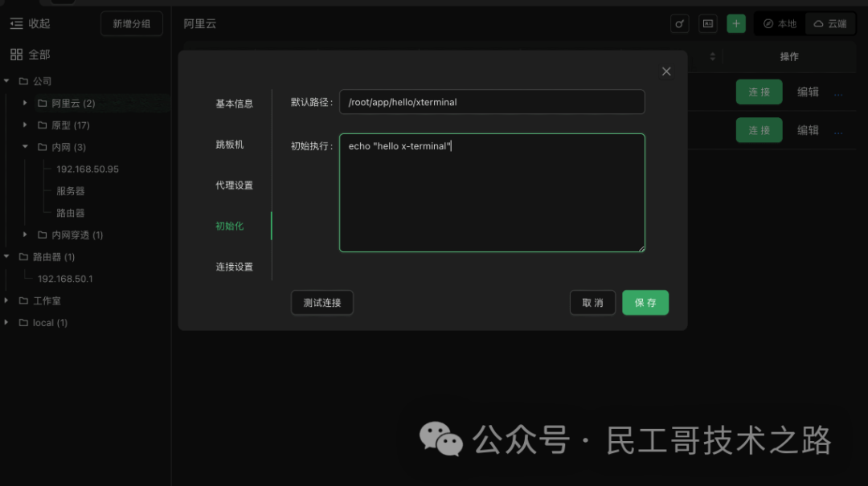Image resolution: width=868 pixels, height=486 pixels.
Task: Select the 路由器 entry under 内网
Action: (x=70, y=213)
